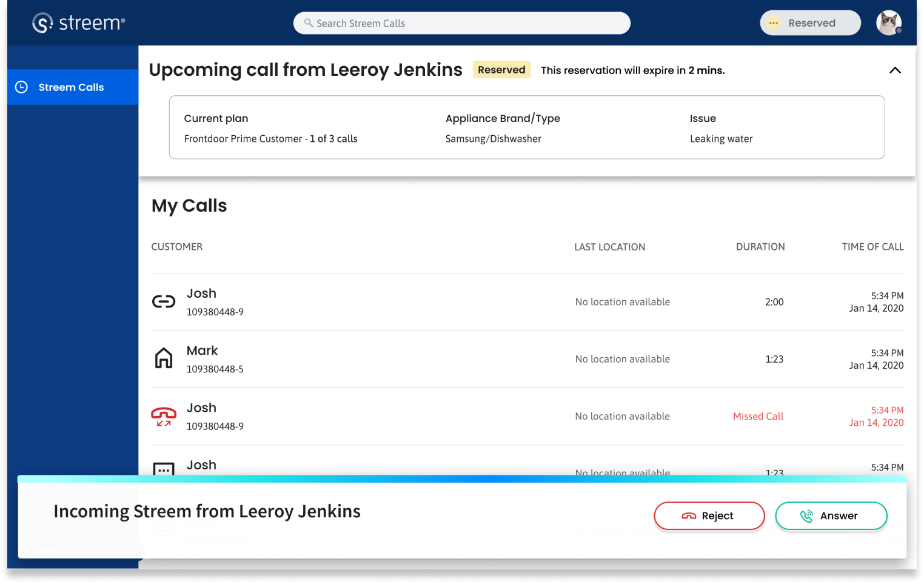Viewport: 924px width, 584px height.
Task: Click Mark's 1:23 duration value
Action: point(774,359)
